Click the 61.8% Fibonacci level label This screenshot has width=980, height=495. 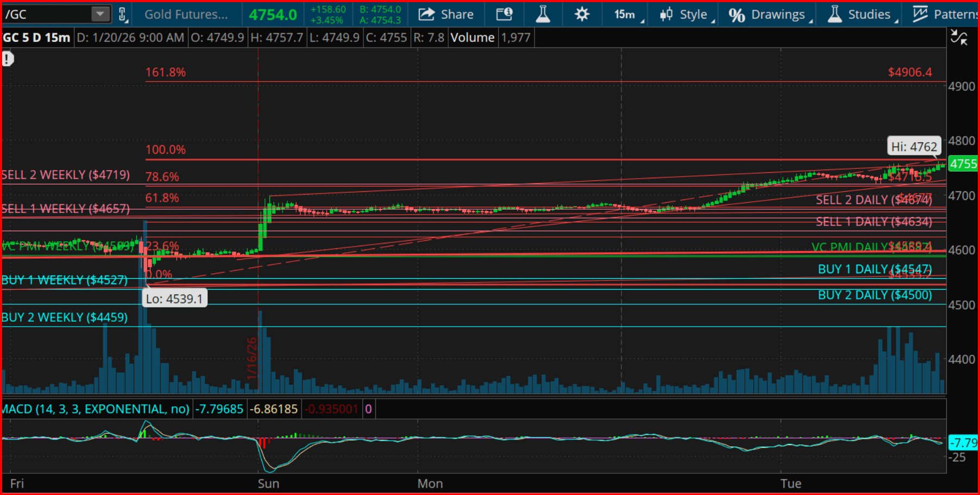pos(162,198)
